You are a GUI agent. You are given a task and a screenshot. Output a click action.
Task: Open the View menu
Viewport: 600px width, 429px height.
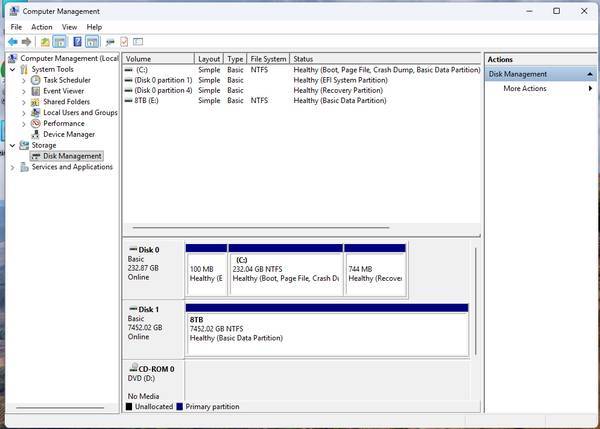[x=69, y=27]
